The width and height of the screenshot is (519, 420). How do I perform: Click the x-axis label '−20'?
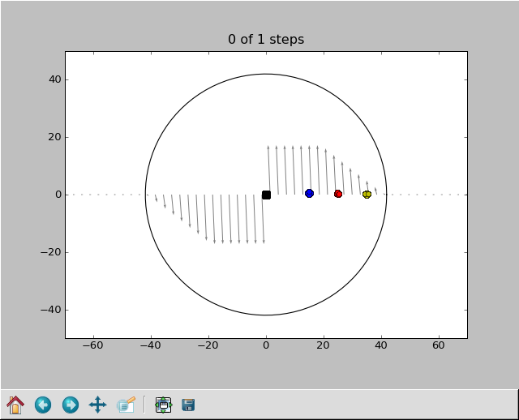click(x=208, y=345)
